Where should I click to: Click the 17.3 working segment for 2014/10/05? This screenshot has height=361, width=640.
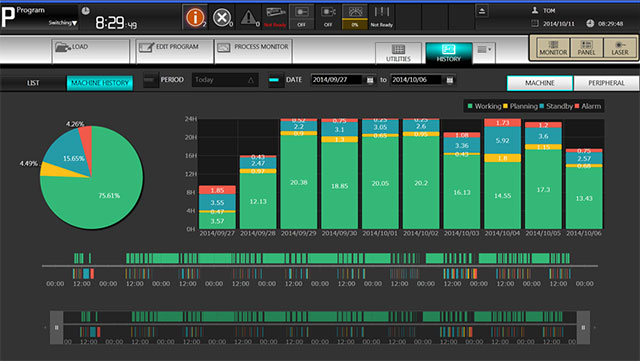[543, 189]
